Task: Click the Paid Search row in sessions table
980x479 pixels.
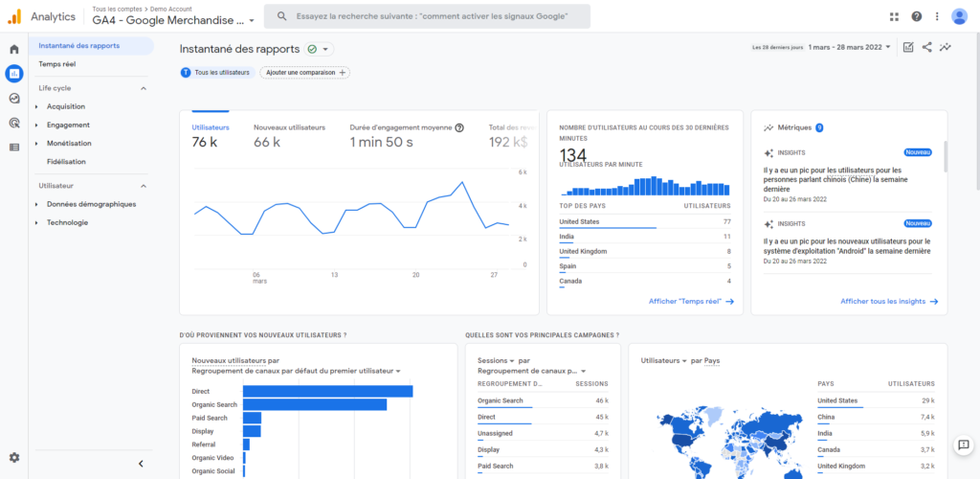Action: tap(543, 466)
